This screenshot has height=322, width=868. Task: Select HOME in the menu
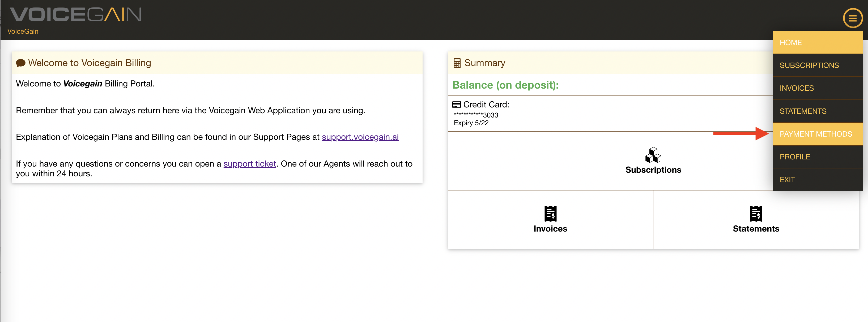pyautogui.click(x=818, y=42)
